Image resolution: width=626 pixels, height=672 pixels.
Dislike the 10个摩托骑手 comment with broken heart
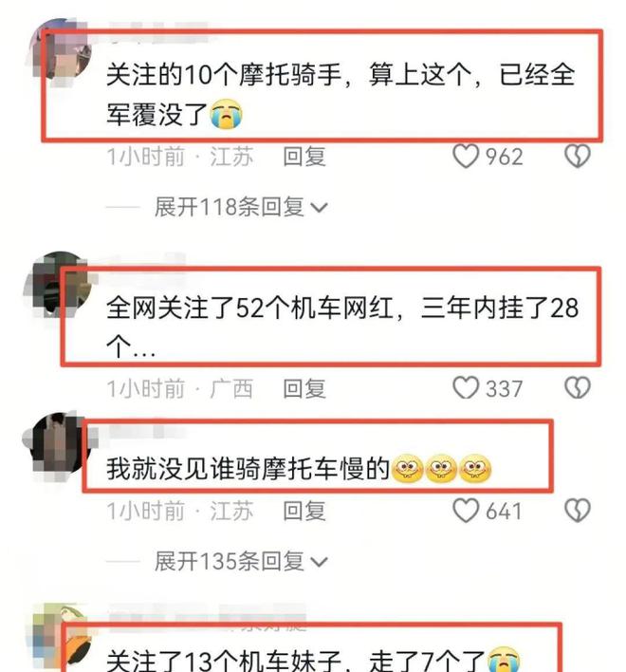(x=578, y=156)
